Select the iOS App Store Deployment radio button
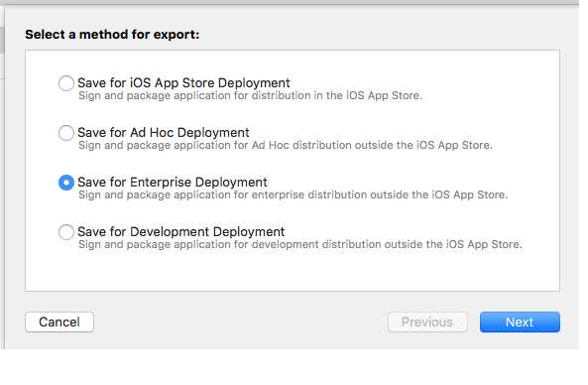 pyautogui.click(x=66, y=83)
